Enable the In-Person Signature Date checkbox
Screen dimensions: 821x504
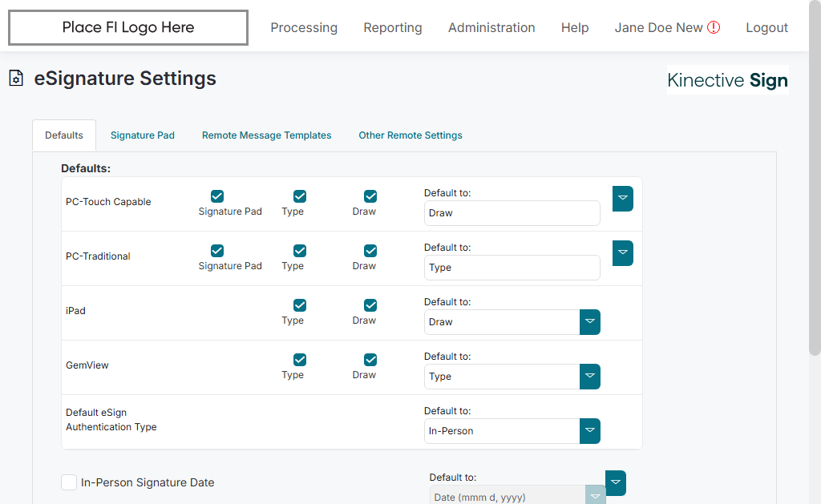coord(69,482)
